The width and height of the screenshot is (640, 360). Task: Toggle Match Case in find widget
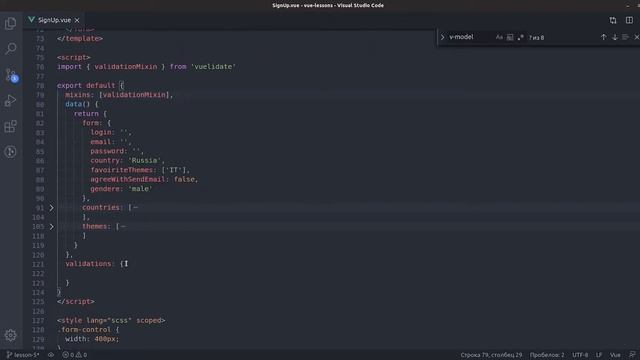pyautogui.click(x=499, y=37)
